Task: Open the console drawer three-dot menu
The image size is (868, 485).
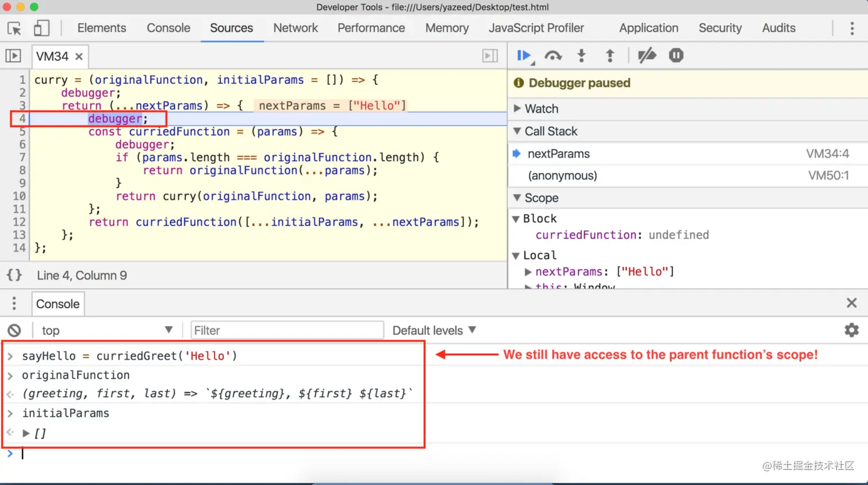Action: click(x=14, y=303)
